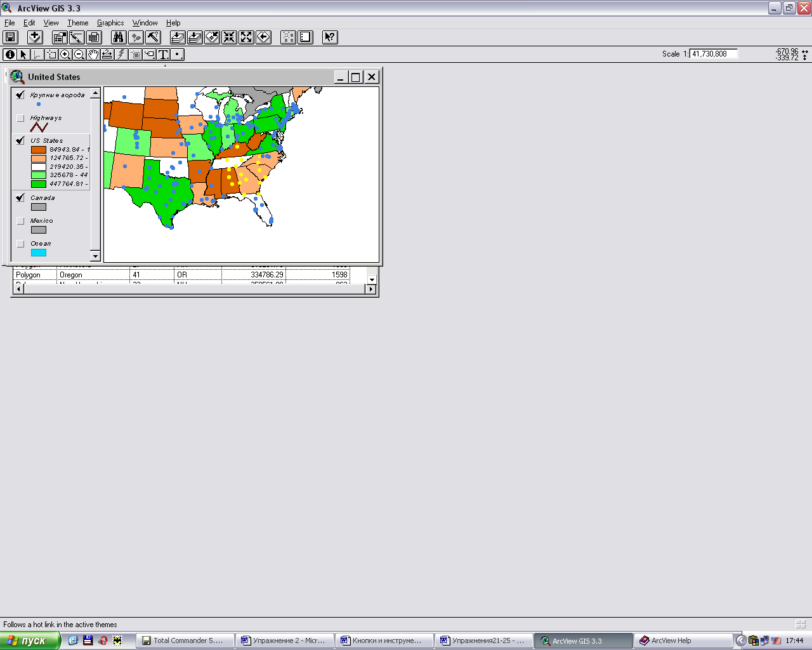Screen dimensions: 812x650
Task: Click the Oregon cell in table
Action: click(x=93, y=275)
